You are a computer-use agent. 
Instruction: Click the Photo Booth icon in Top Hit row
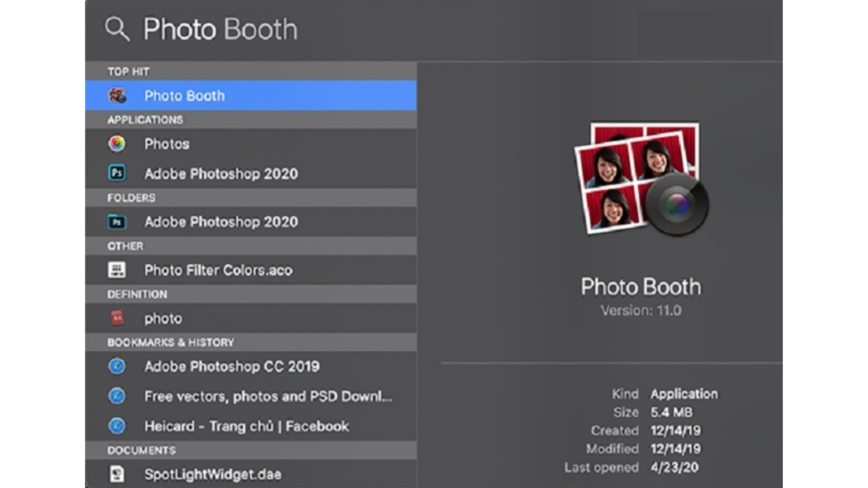[x=117, y=95]
